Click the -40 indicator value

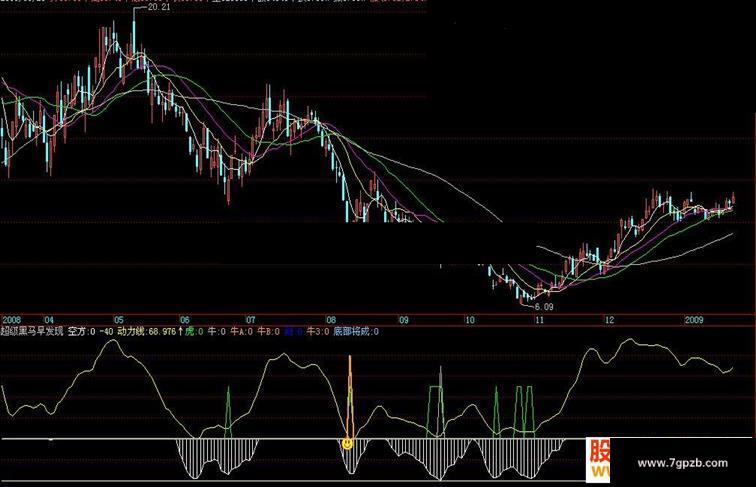pyautogui.click(x=107, y=332)
